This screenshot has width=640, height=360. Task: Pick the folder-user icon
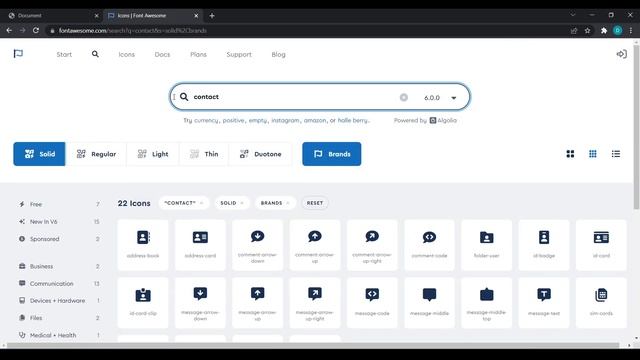[x=487, y=245]
